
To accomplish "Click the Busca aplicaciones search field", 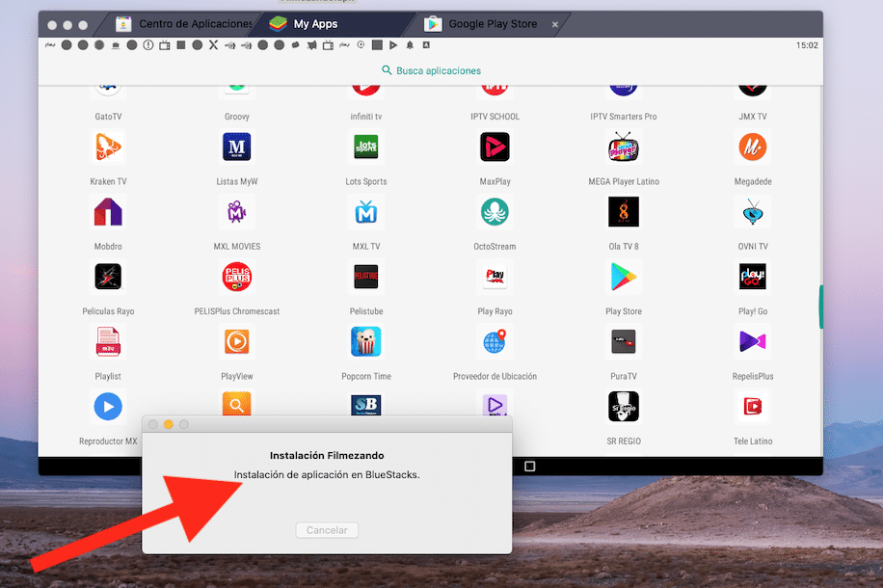I will 431,70.
